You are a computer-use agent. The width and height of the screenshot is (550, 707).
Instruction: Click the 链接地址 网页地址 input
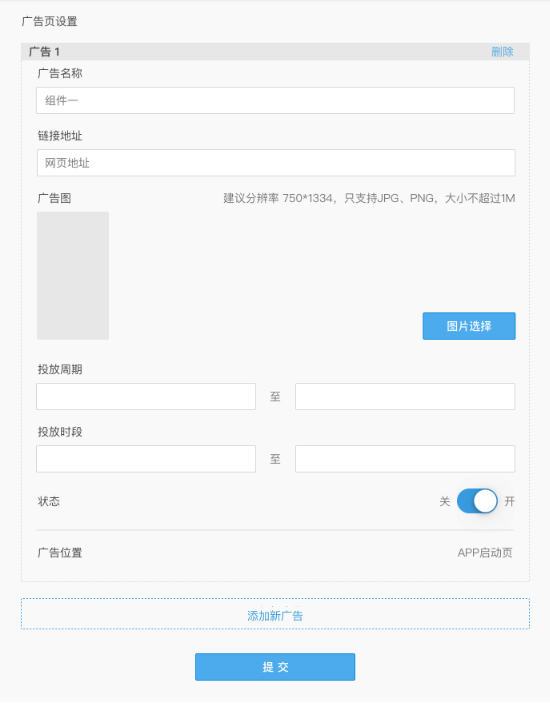tap(276, 163)
